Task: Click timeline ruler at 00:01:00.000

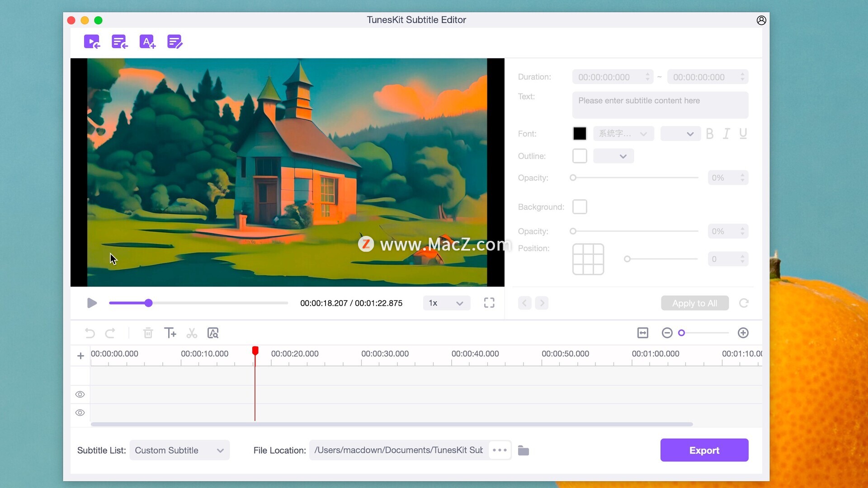Action: 655,354
